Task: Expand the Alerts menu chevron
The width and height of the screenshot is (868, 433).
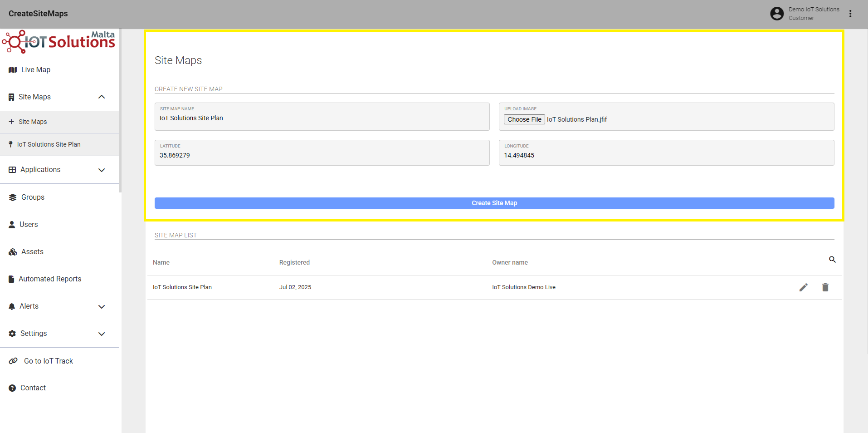Action: point(102,306)
